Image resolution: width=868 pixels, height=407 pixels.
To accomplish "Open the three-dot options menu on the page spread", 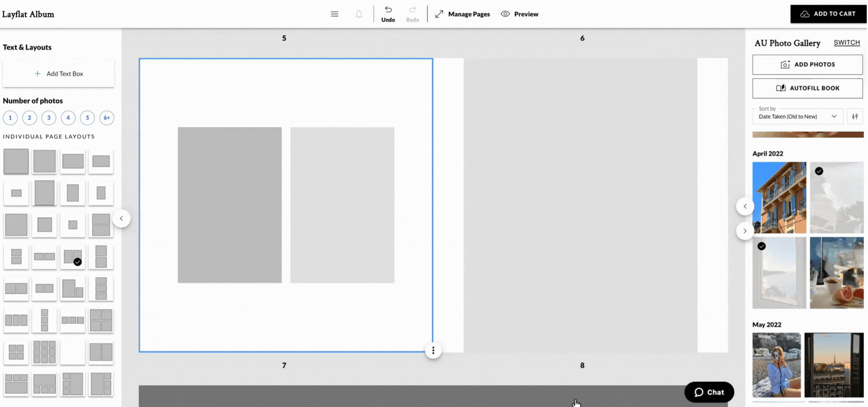I will [433, 350].
